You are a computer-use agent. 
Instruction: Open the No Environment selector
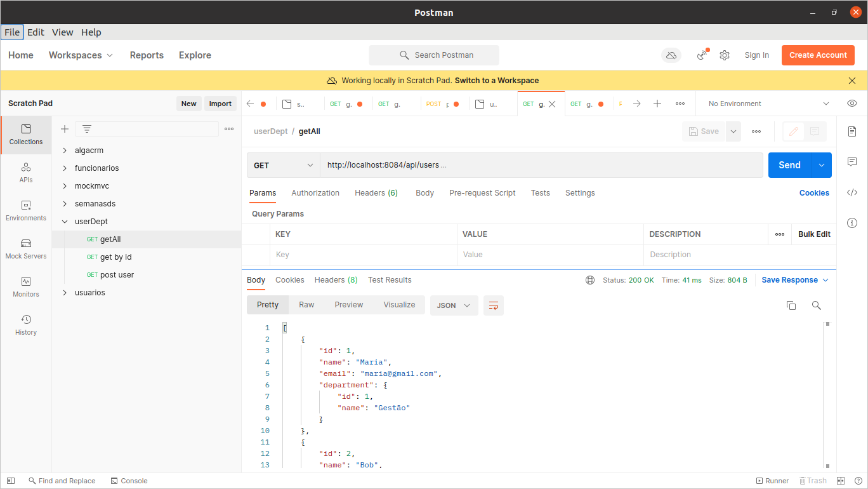point(768,104)
